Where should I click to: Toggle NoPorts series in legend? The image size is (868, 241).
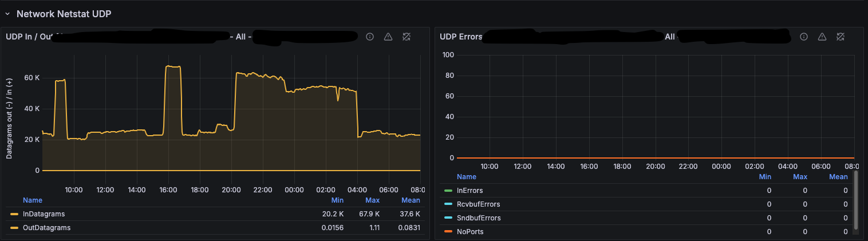470,232
